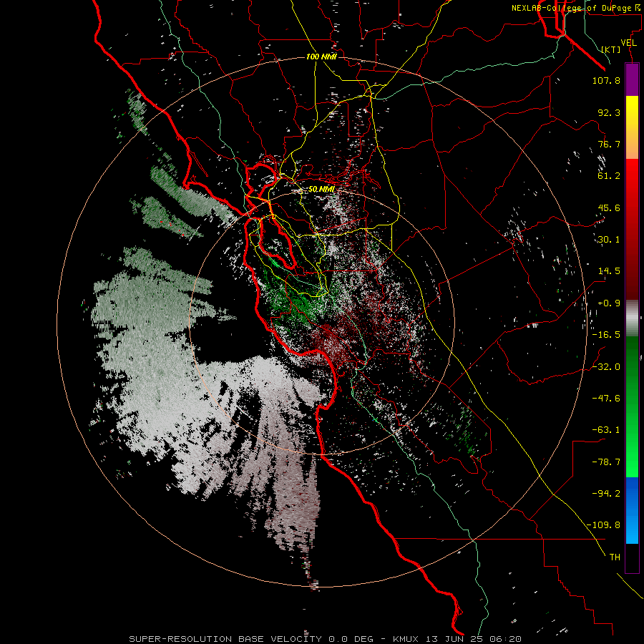The height and width of the screenshot is (644, 644).
Task: Click the purple segment of velocity color bar
Action: tap(632, 79)
